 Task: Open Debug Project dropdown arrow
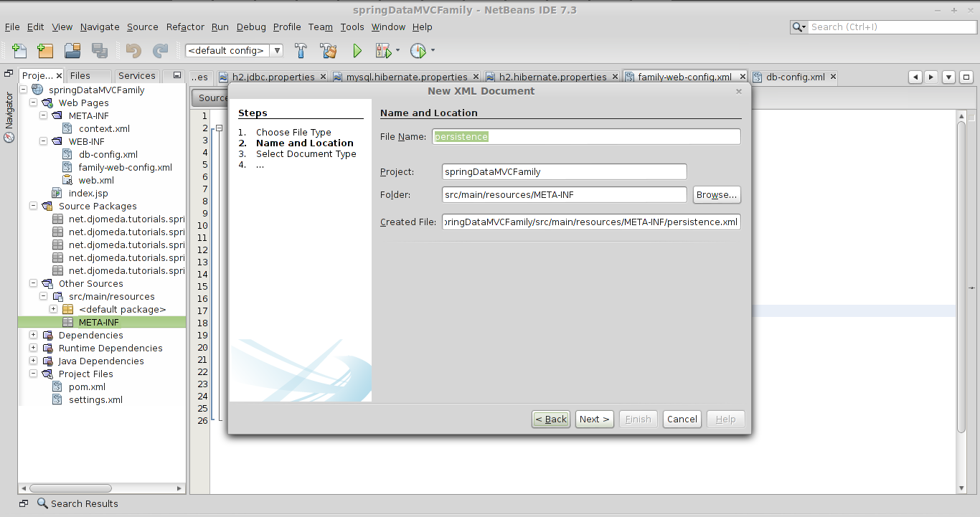[x=397, y=51]
